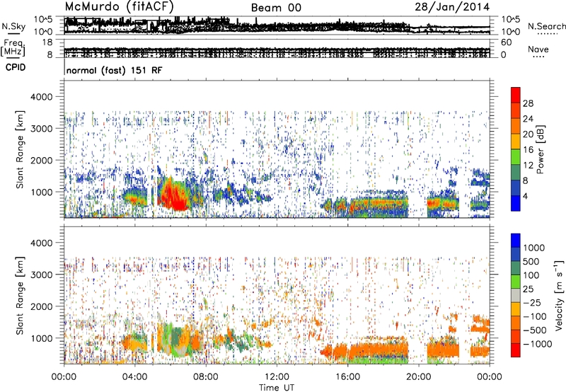Select the N.Sky legend label
Image resolution: width=566 pixels, height=392 pixels.
tap(13, 26)
